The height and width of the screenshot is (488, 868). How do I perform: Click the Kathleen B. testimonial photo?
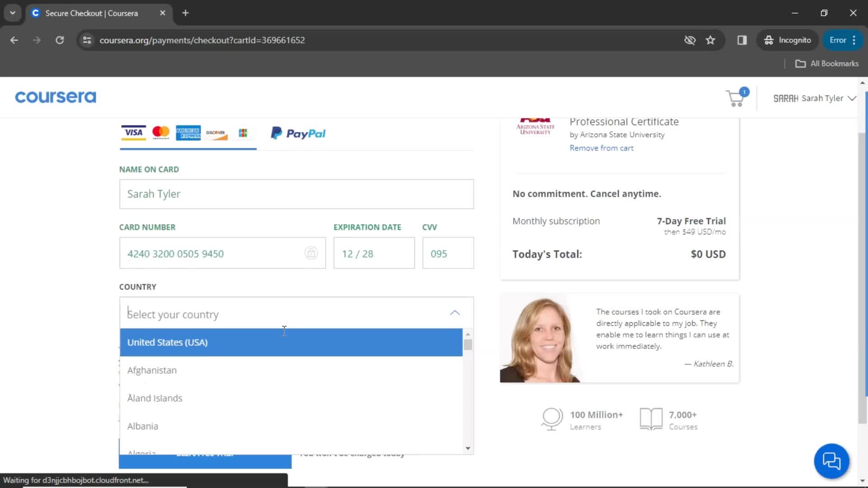[540, 338]
